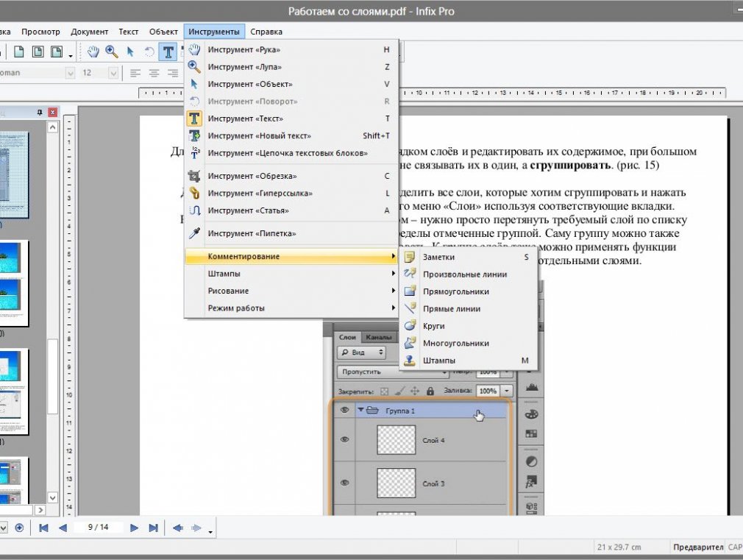Image resolution: width=743 pixels, height=560 pixels.
Task: Toggle visibility eye of Группа 1
Action: [x=344, y=410]
